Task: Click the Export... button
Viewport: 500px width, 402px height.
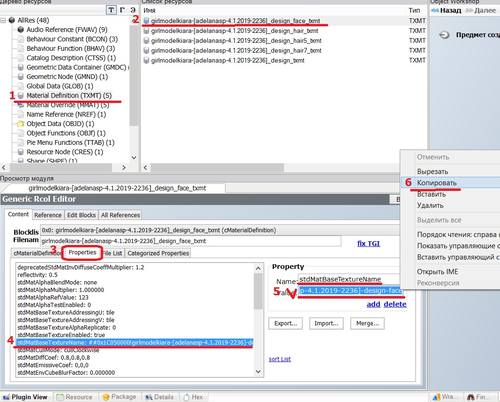Action: click(285, 323)
